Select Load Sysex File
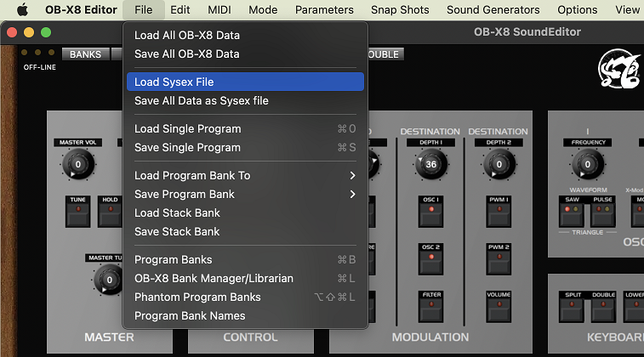The width and height of the screenshot is (644, 357). tap(245, 82)
